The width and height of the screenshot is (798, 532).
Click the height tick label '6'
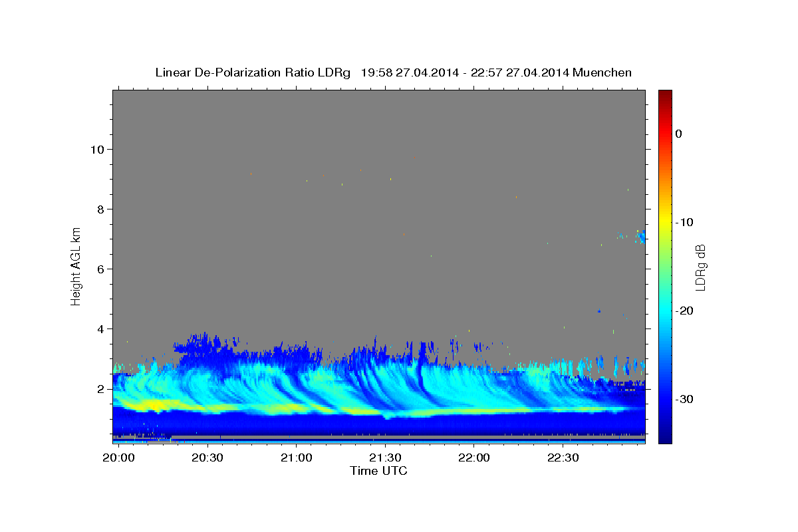[x=100, y=269]
